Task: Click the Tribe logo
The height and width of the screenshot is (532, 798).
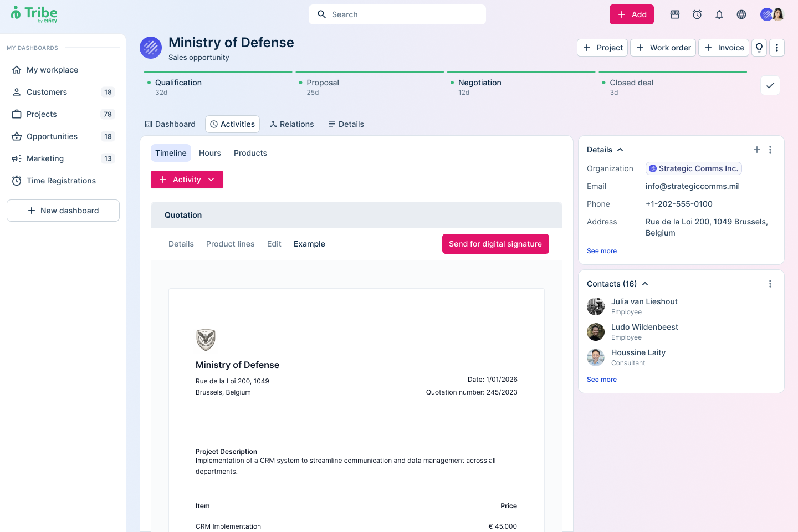Action: pyautogui.click(x=34, y=14)
